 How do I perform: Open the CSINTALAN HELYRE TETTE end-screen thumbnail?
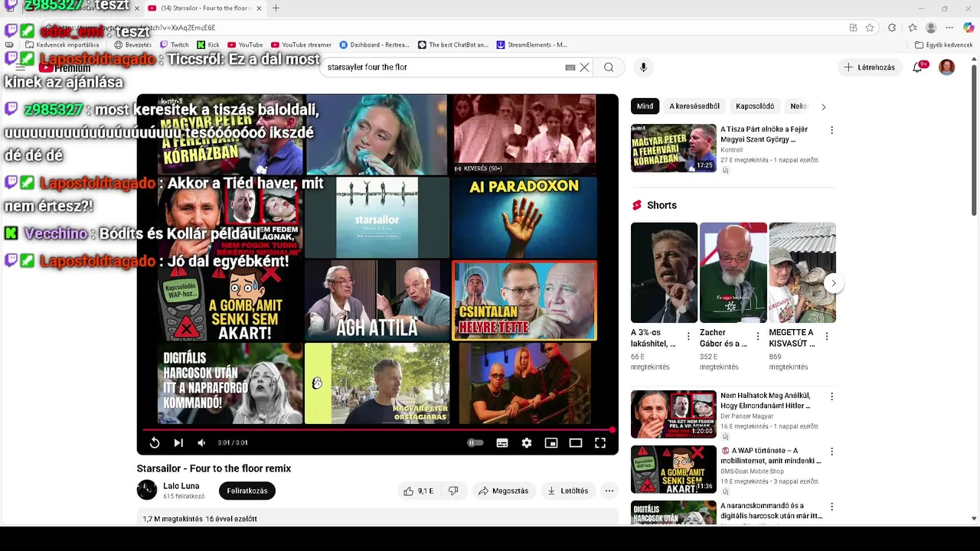pyautogui.click(x=524, y=300)
